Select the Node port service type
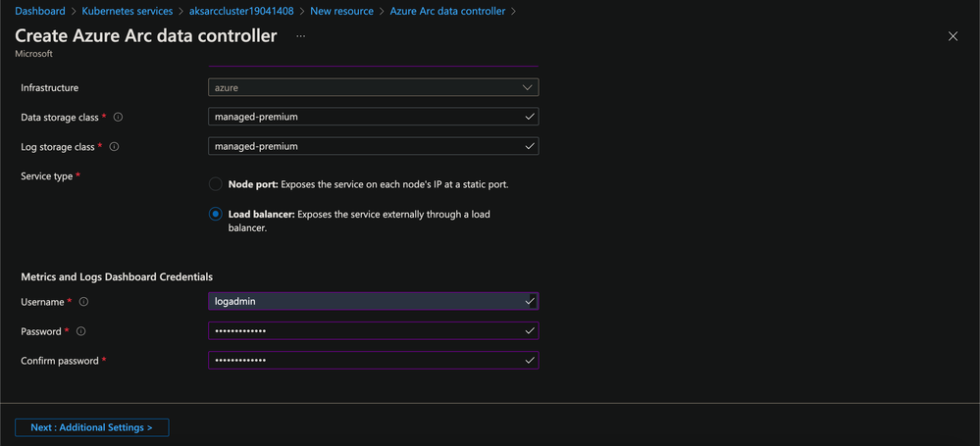 [215, 185]
